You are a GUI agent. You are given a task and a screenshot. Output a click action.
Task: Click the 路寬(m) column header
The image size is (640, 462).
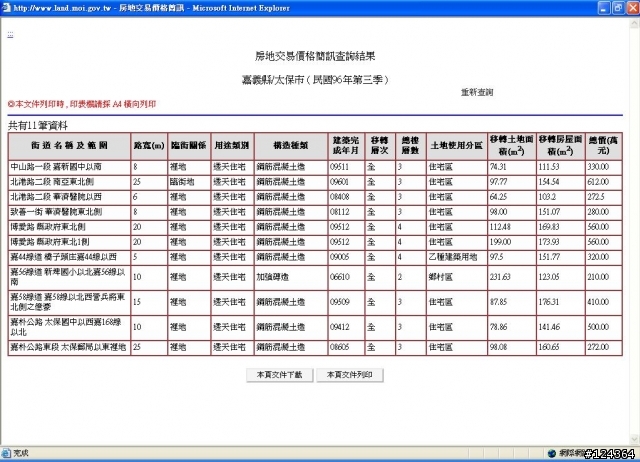149,146
